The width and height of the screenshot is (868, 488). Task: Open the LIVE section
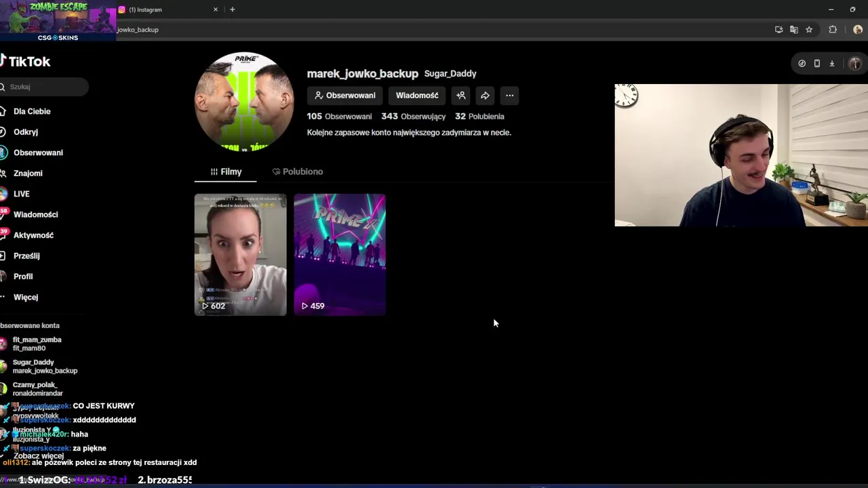[x=22, y=194]
